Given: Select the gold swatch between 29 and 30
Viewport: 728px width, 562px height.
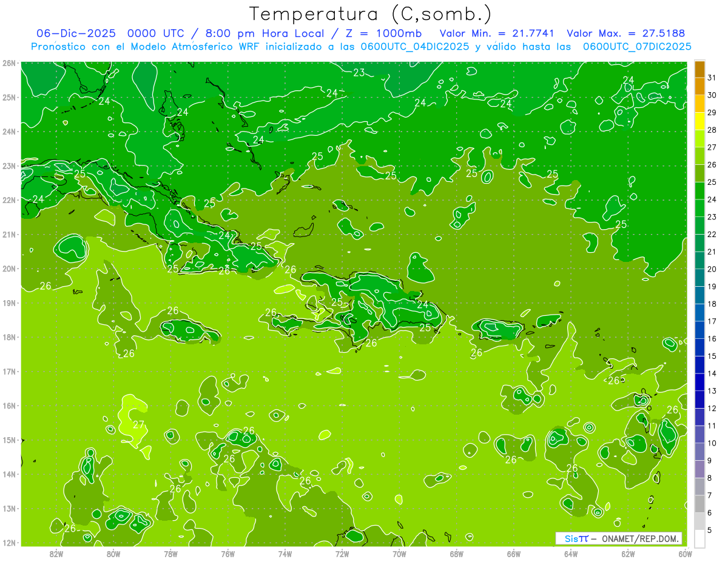Looking at the screenshot, I should pyautogui.click(x=699, y=104).
